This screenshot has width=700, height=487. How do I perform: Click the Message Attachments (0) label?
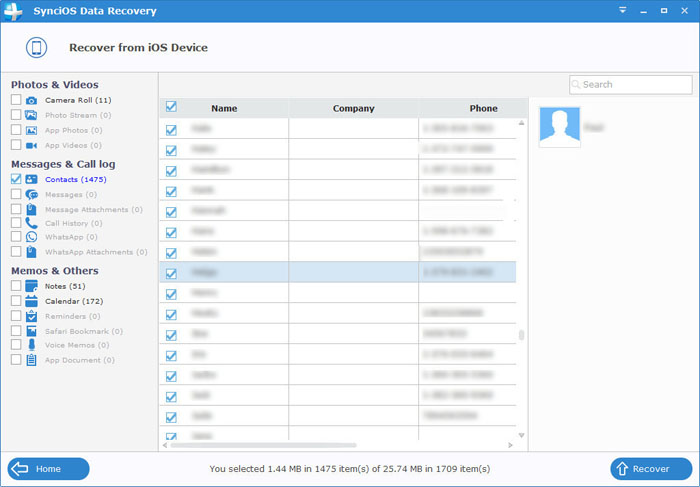[x=94, y=209]
